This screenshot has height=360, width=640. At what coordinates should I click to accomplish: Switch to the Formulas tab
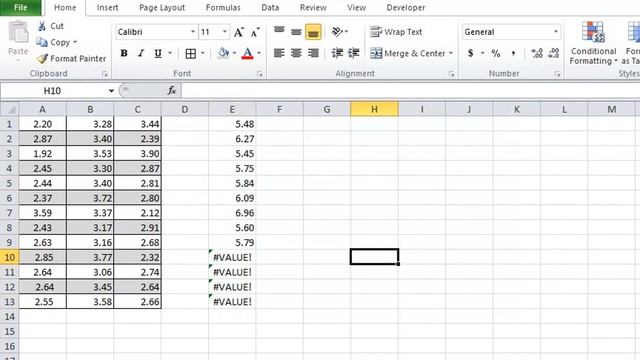[223, 7]
